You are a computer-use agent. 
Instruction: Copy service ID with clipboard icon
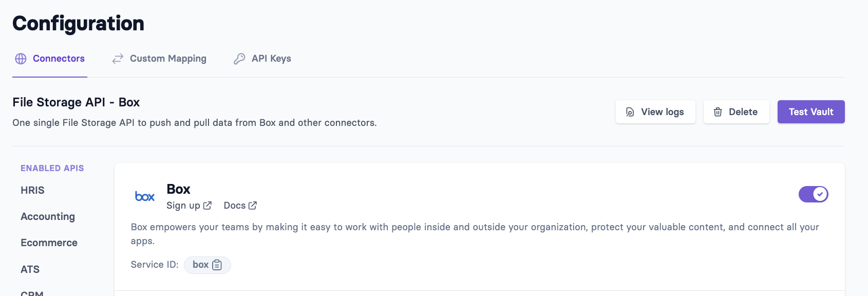click(217, 265)
